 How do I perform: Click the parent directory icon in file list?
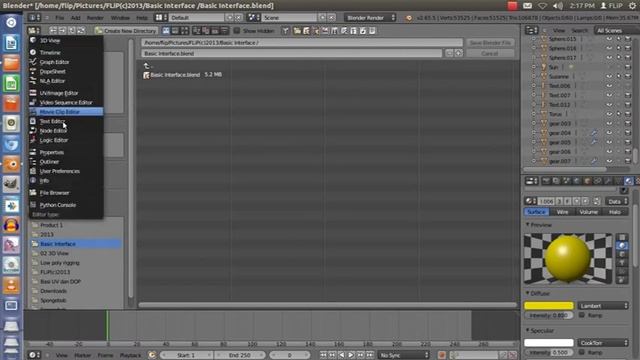point(147,65)
